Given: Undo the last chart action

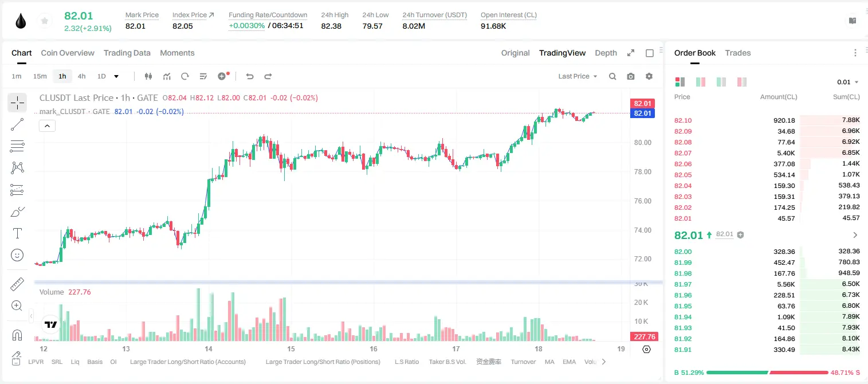Looking at the screenshot, I should (250, 76).
